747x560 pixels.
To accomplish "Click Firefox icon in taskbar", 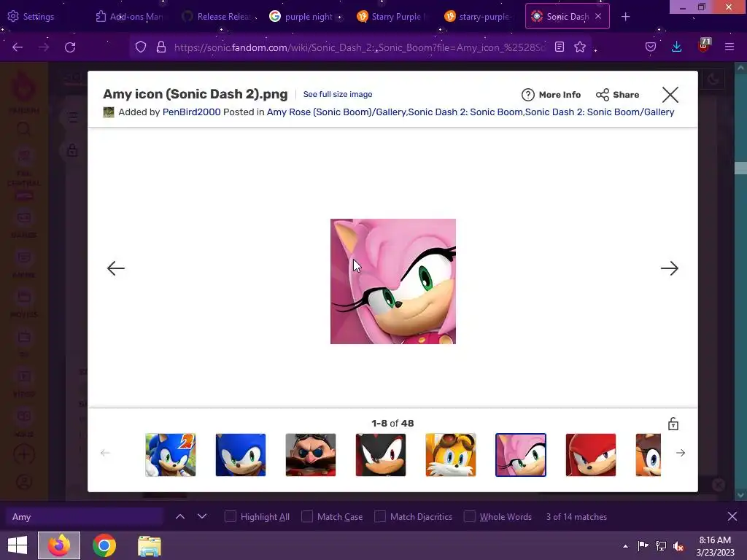I will [x=59, y=545].
